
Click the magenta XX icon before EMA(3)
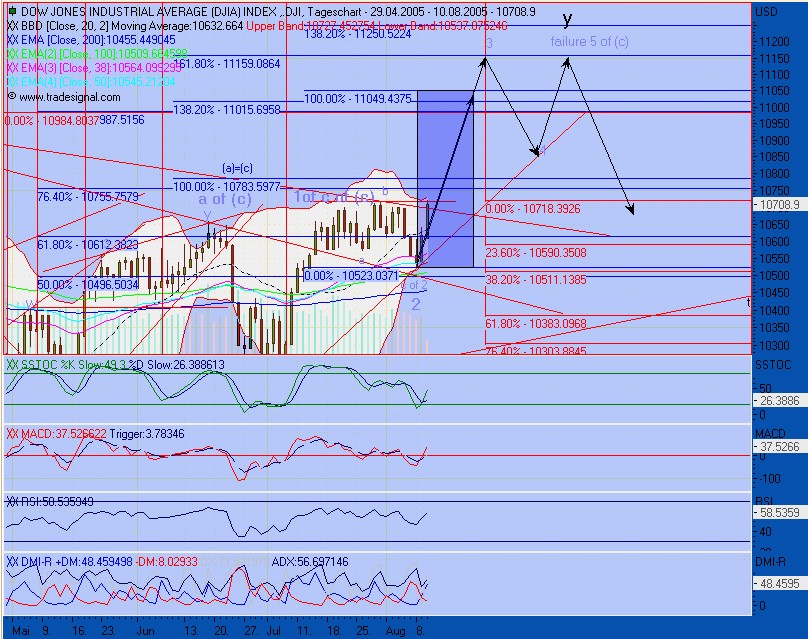pyautogui.click(x=13, y=68)
